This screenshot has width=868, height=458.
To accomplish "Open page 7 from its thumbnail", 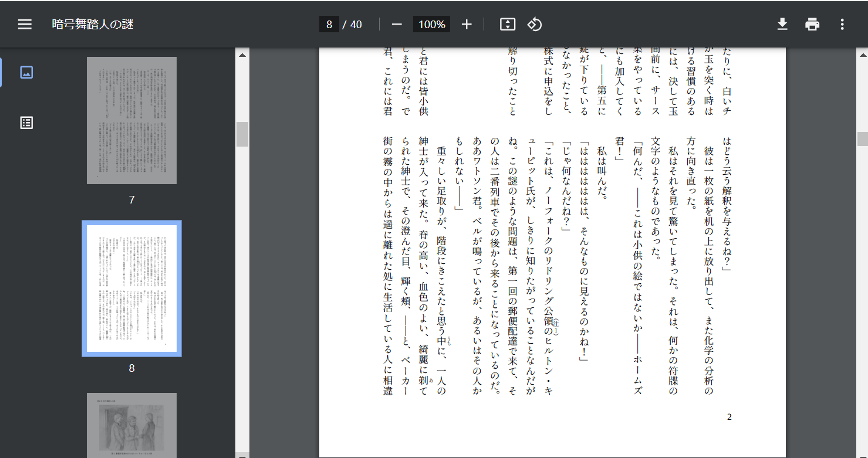I will (131, 120).
